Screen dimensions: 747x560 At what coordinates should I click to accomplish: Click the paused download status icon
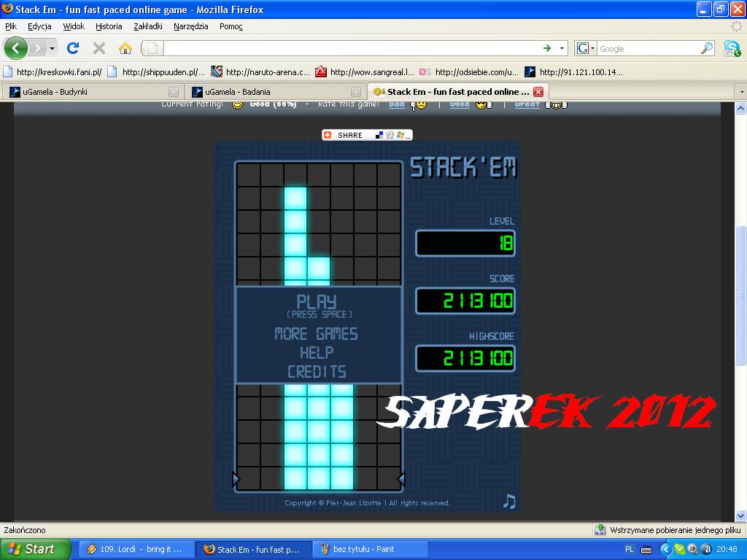pos(600,530)
